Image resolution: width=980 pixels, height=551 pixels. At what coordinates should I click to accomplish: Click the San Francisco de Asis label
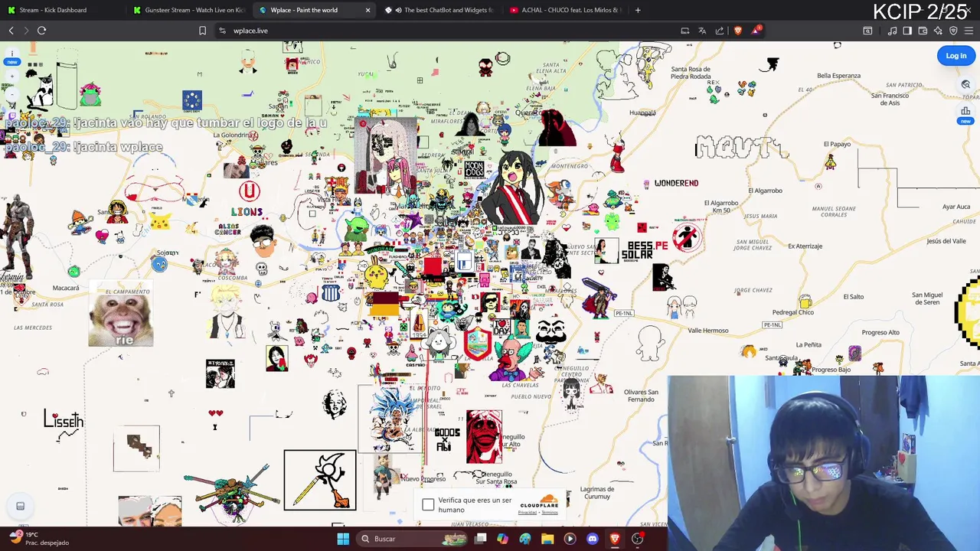pyautogui.click(x=890, y=99)
